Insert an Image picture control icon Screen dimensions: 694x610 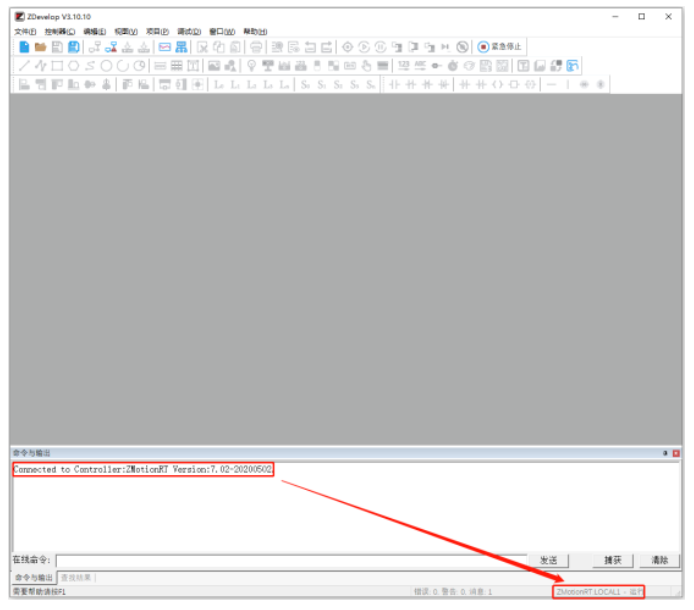point(214,66)
